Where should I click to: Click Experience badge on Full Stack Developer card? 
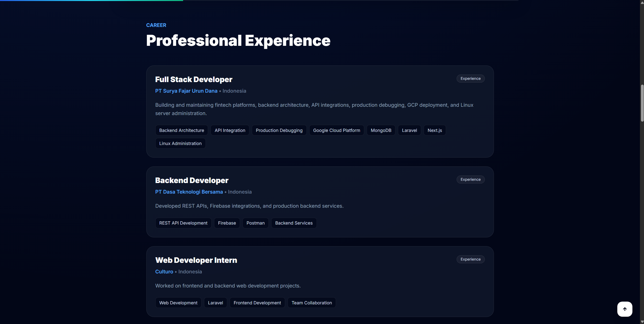click(470, 79)
